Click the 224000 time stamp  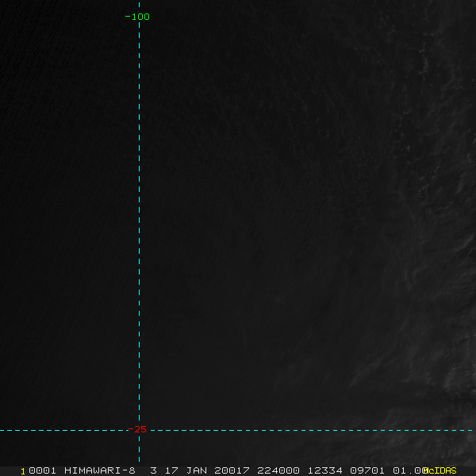(278, 470)
